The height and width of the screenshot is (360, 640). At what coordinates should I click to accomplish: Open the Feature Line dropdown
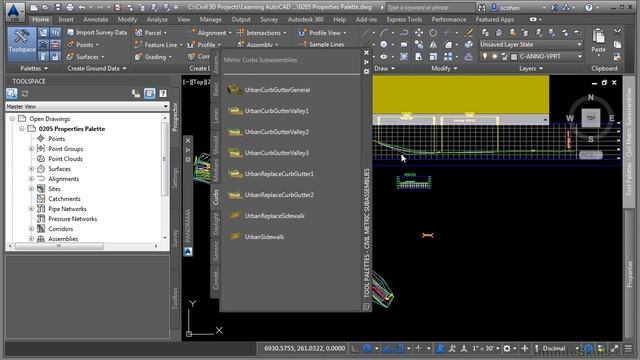(159, 44)
